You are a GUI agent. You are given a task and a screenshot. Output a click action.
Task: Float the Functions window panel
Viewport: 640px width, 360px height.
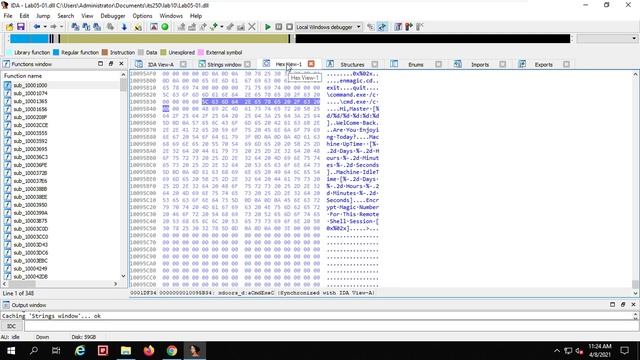coord(111,64)
